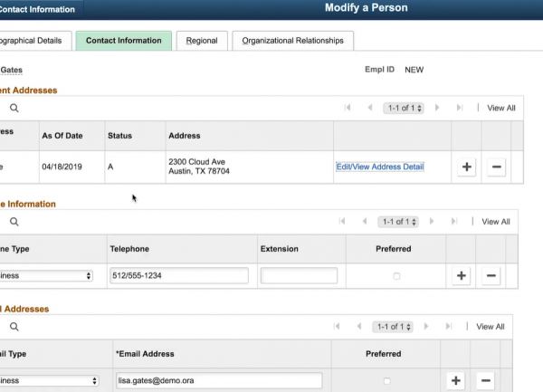The image size is (543, 392).
Task: Go to previous row in Email Addresses grid
Action: [x=358, y=326]
